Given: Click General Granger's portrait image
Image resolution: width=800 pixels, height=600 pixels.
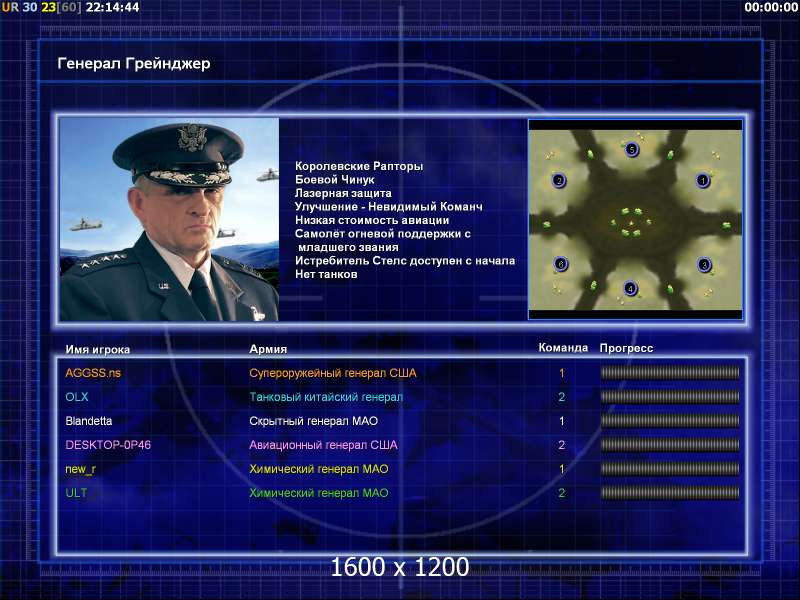Looking at the screenshot, I should pos(169,219).
